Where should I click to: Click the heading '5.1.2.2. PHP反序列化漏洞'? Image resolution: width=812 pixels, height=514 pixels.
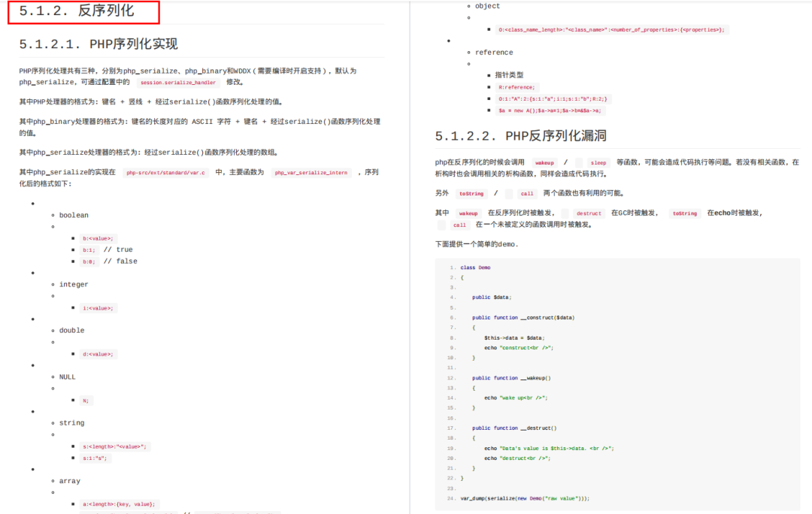click(x=520, y=136)
